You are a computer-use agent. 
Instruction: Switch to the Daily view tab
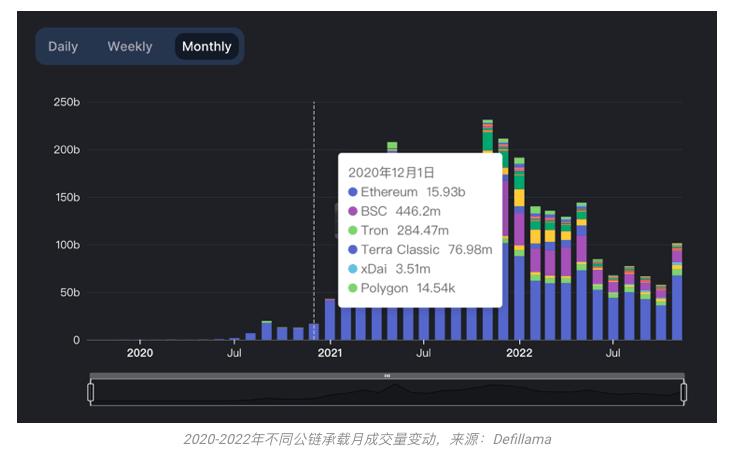(x=63, y=47)
